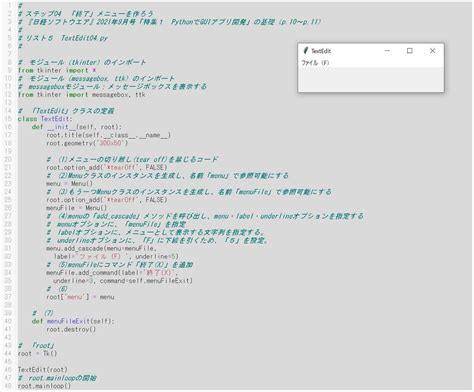
Task: Click the 'TextEdit(root)' line
Action: tap(43, 370)
